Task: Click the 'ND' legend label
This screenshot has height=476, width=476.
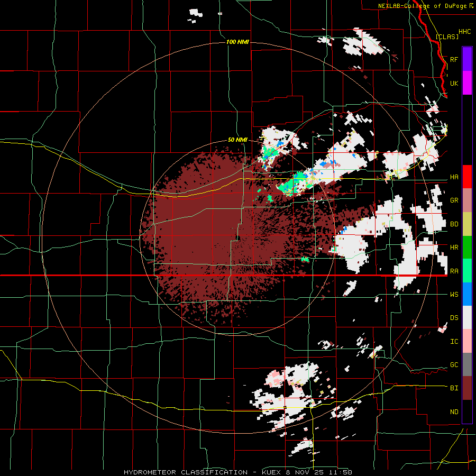Action: pyautogui.click(x=454, y=412)
